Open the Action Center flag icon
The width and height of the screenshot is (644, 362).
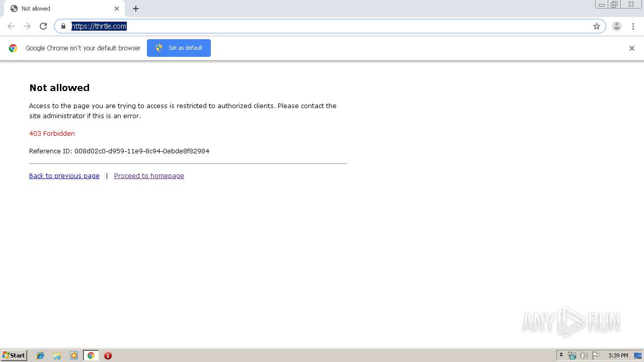596,355
